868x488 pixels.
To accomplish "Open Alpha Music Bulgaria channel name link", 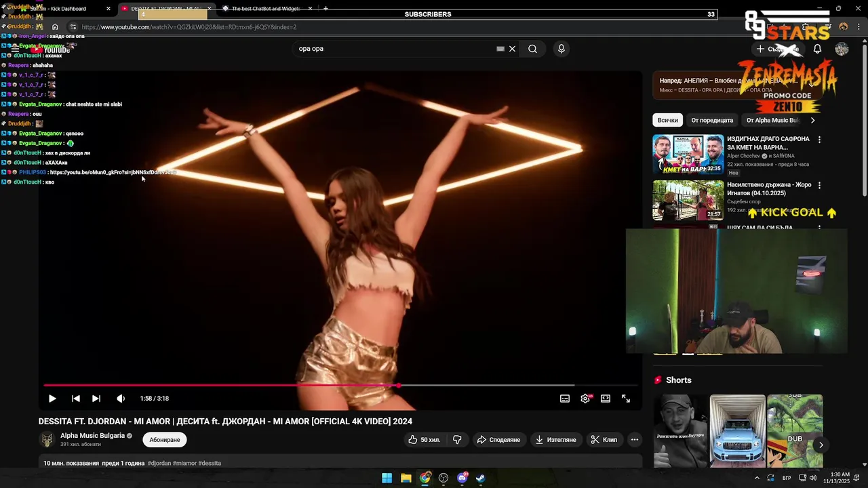I will coord(92,436).
